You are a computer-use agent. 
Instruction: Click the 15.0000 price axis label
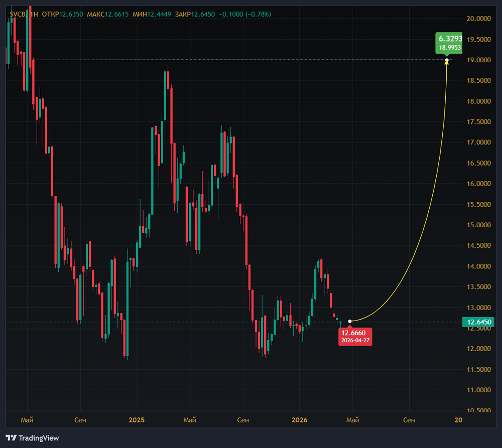[x=478, y=225]
